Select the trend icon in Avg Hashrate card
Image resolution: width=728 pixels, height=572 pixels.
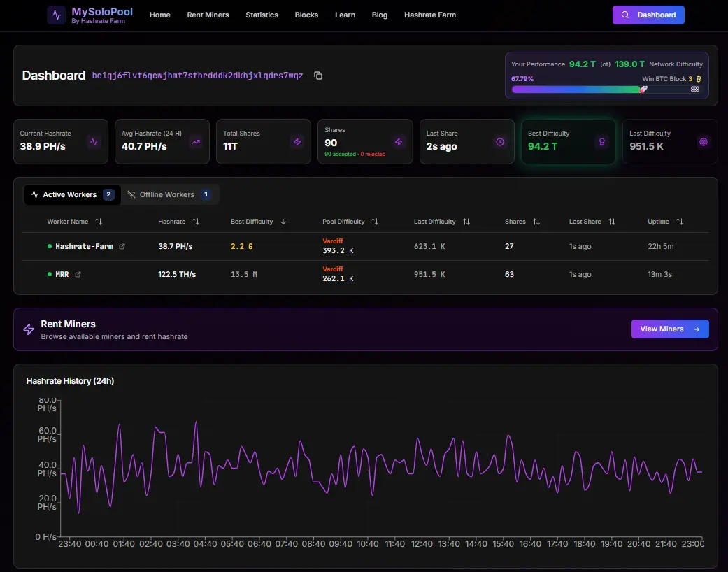coord(194,141)
